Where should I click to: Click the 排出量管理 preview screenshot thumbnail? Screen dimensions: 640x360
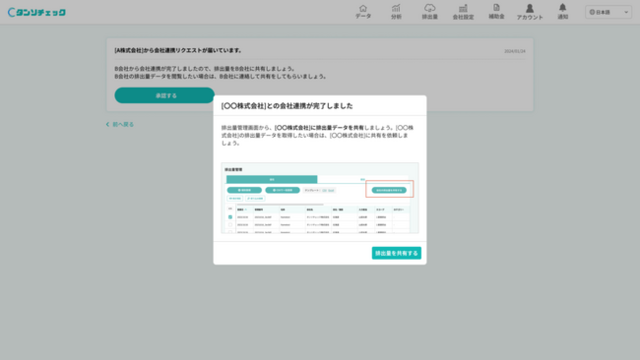[320, 198]
